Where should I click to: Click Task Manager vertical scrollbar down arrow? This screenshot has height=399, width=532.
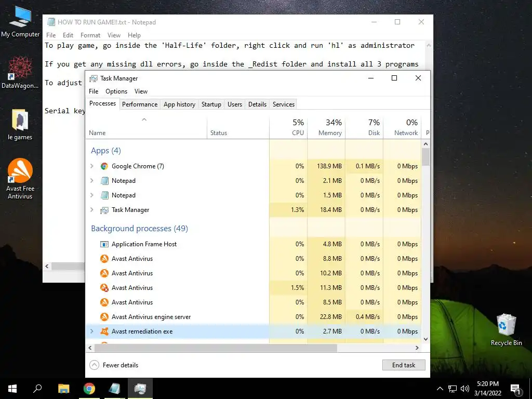(426, 339)
